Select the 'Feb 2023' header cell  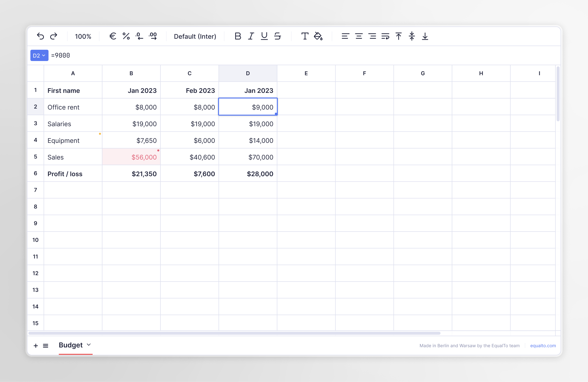(189, 90)
